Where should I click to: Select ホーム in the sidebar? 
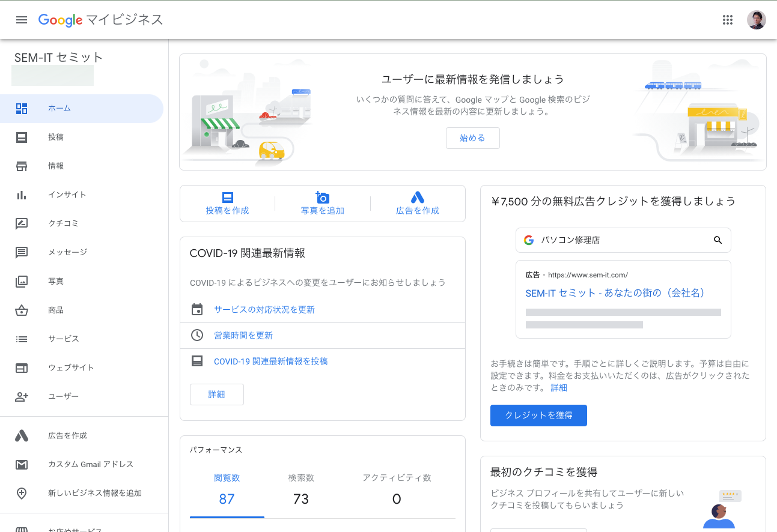point(82,109)
